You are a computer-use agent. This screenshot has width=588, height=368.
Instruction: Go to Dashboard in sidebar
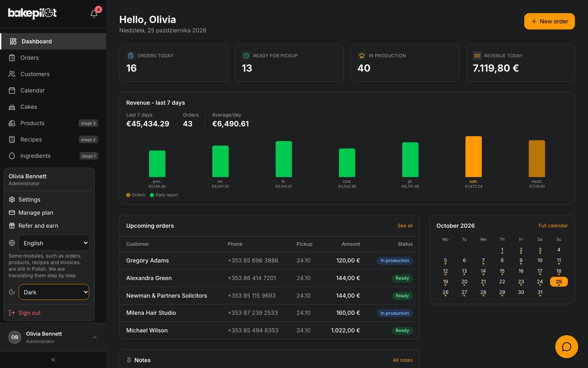pyautogui.click(x=53, y=41)
